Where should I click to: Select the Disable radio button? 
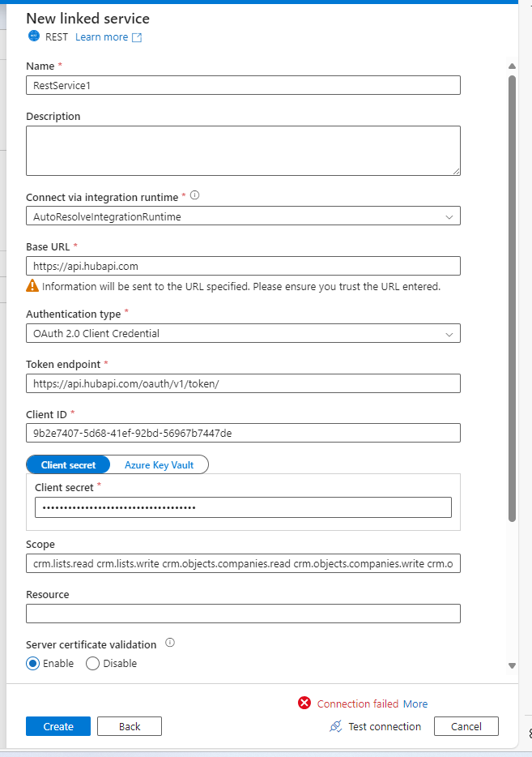pyautogui.click(x=92, y=663)
